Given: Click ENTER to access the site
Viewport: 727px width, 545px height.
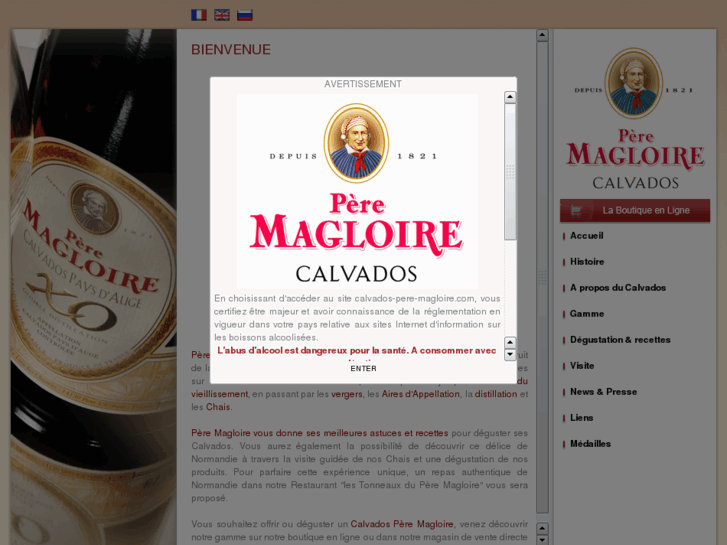Looking at the screenshot, I should click(364, 368).
